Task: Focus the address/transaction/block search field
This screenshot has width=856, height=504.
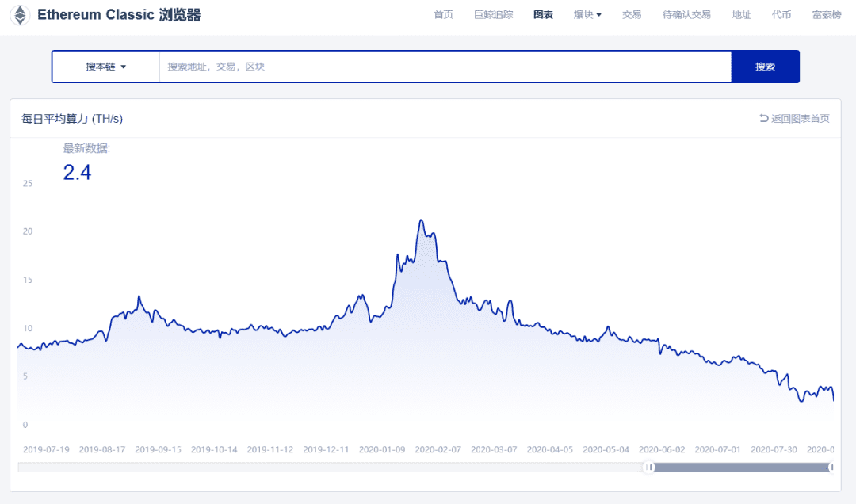Action: (445, 67)
